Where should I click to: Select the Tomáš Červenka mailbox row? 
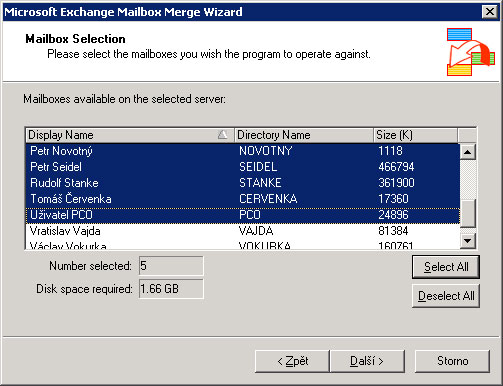coord(243,199)
